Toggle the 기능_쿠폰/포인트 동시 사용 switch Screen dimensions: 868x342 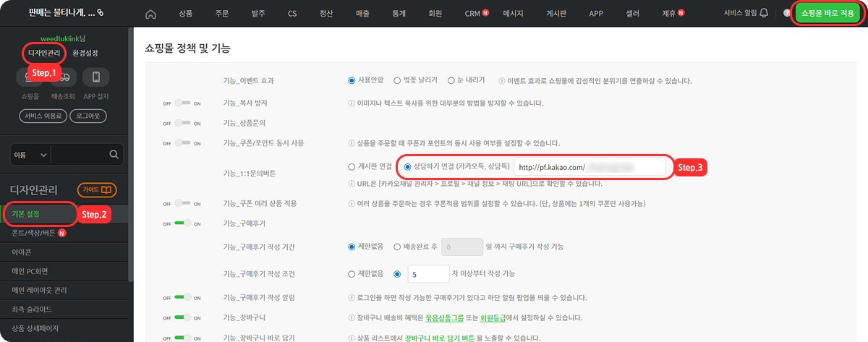182,143
